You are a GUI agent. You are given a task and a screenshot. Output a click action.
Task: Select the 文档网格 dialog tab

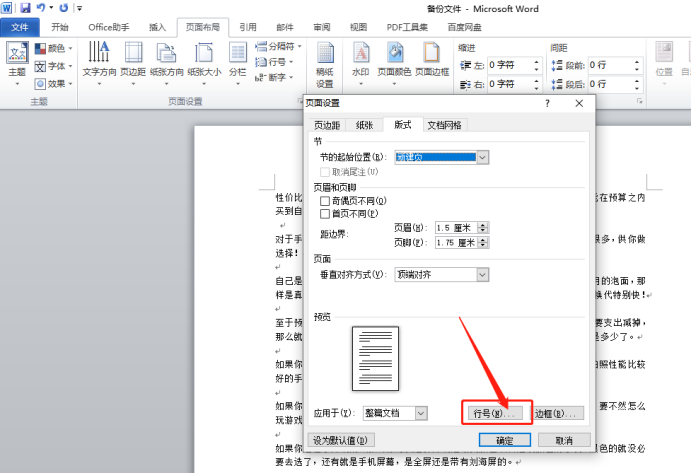(444, 125)
